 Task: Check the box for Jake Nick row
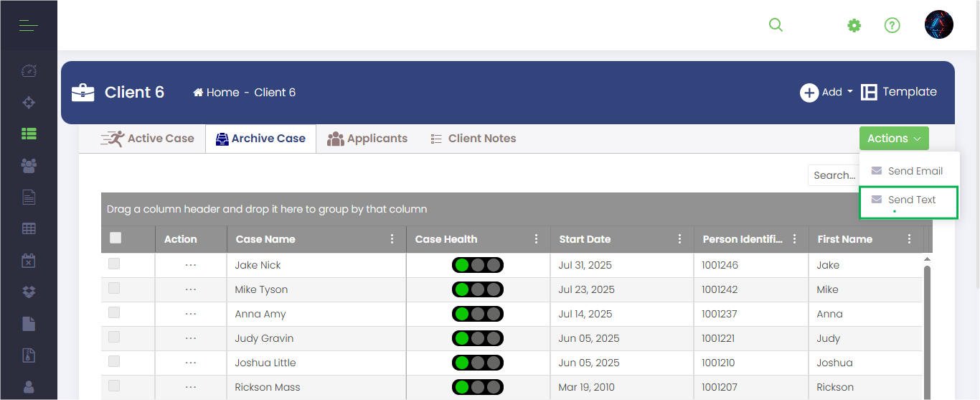point(114,264)
